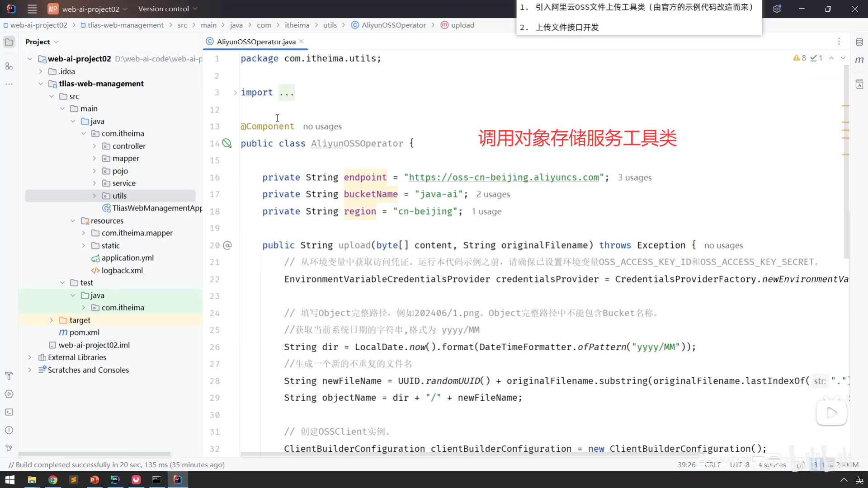Open the Version control dropdown
Screen dimensions: 868x488
[x=167, y=9]
